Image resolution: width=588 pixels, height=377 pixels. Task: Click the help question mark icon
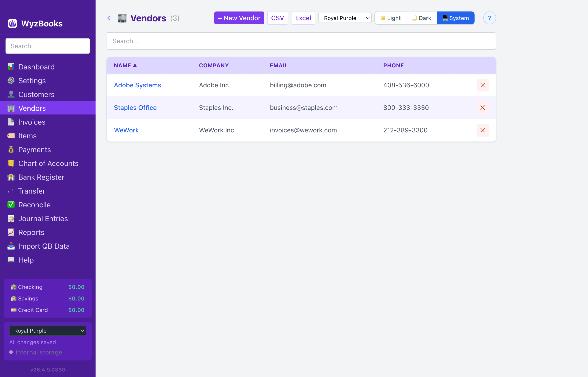point(489,18)
